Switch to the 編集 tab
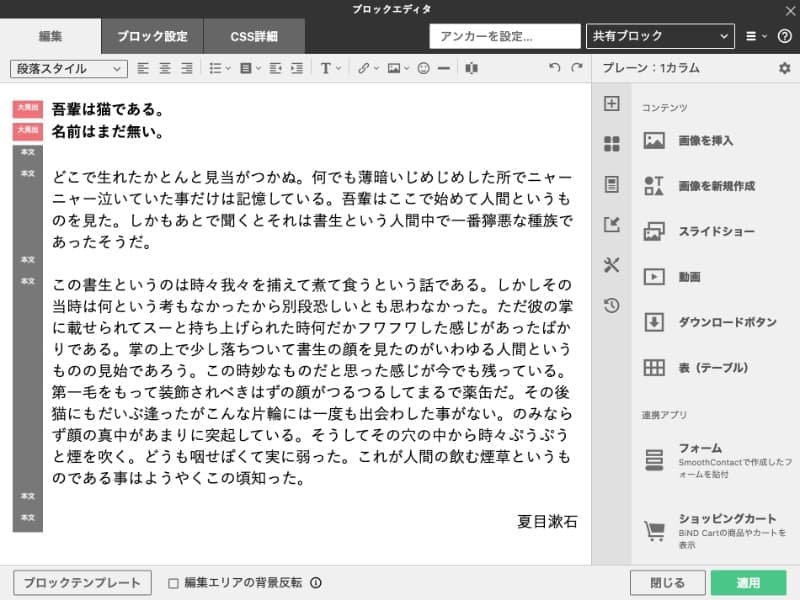The width and height of the screenshot is (800, 600). pos(51,36)
